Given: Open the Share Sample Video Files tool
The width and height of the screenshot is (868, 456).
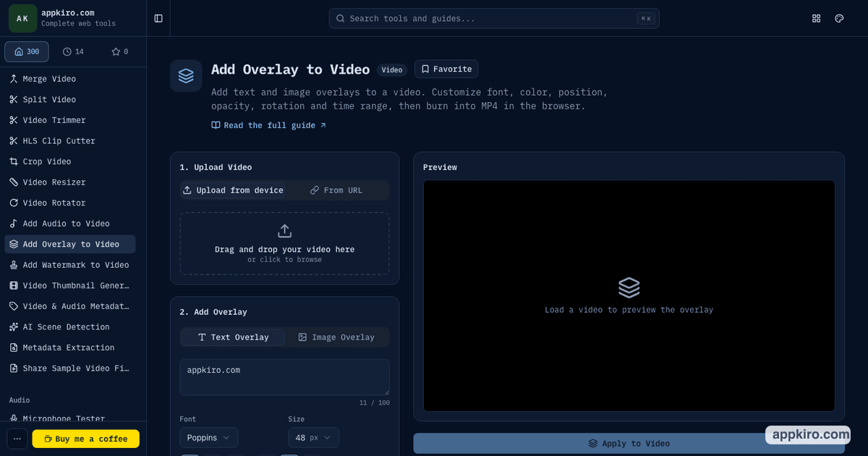Looking at the screenshot, I should [69, 368].
